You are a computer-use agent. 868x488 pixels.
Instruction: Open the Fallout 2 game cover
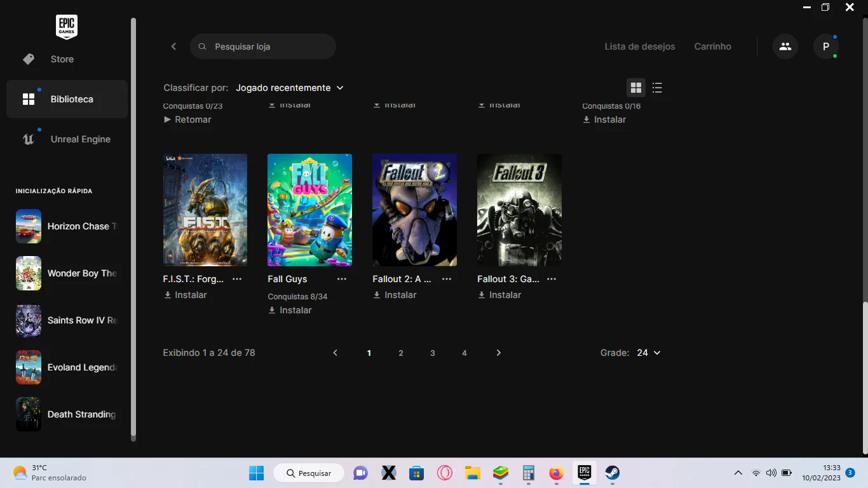414,210
